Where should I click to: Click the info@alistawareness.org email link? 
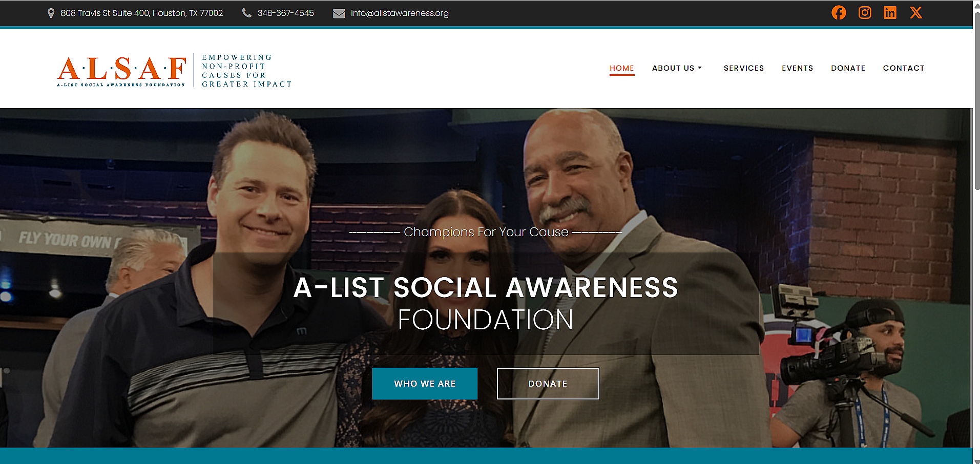tap(400, 13)
